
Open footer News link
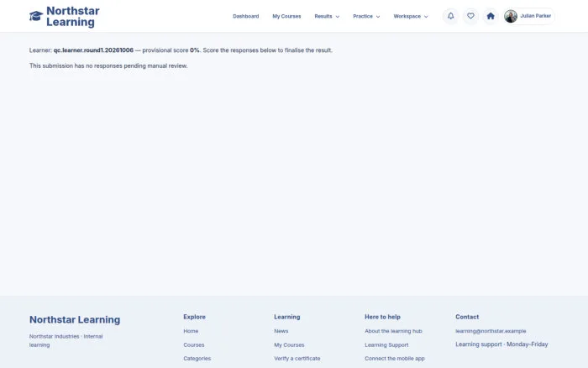pyautogui.click(x=281, y=331)
